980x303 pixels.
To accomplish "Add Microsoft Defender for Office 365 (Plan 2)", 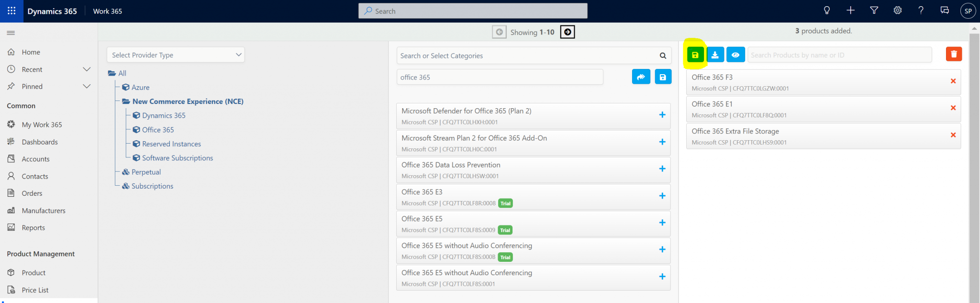I will [662, 115].
